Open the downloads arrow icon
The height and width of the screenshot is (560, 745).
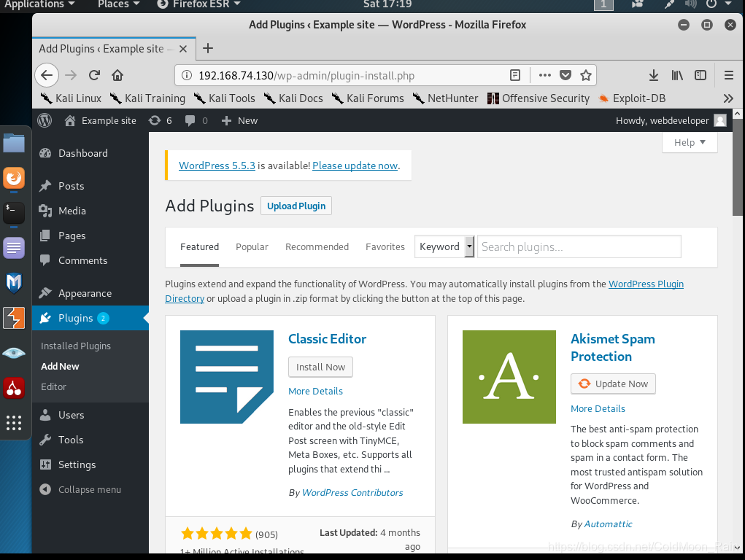pyautogui.click(x=654, y=75)
